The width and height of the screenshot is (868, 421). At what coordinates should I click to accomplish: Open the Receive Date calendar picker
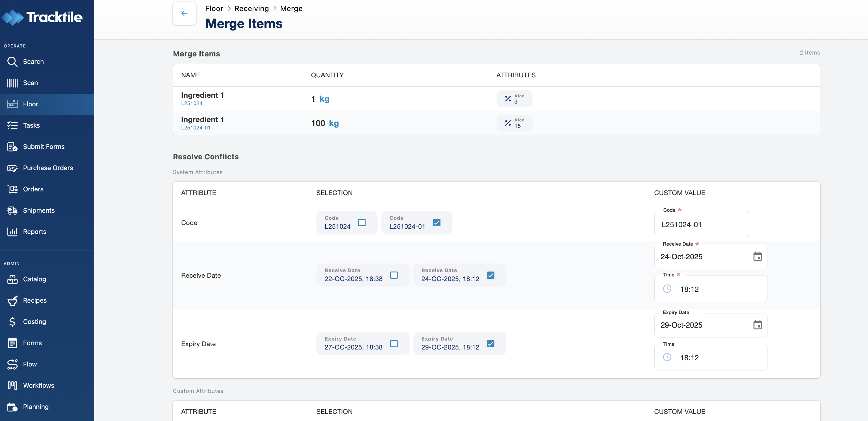pyautogui.click(x=757, y=257)
